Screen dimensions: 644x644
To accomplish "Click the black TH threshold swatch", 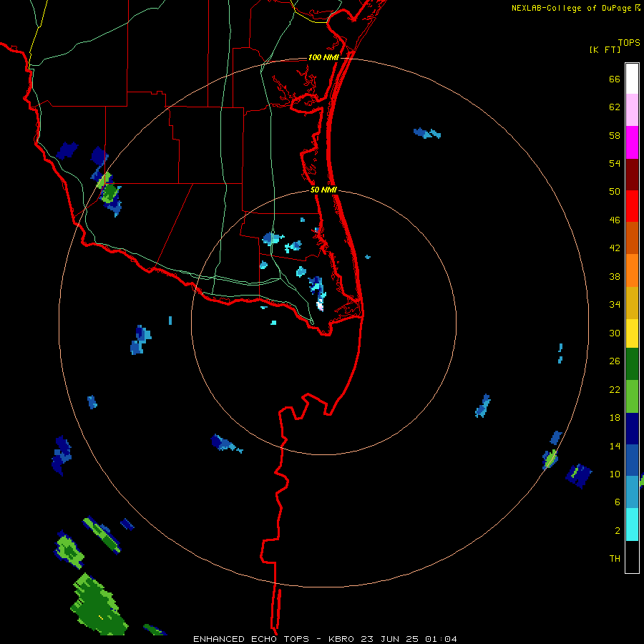I will (x=632, y=557).
